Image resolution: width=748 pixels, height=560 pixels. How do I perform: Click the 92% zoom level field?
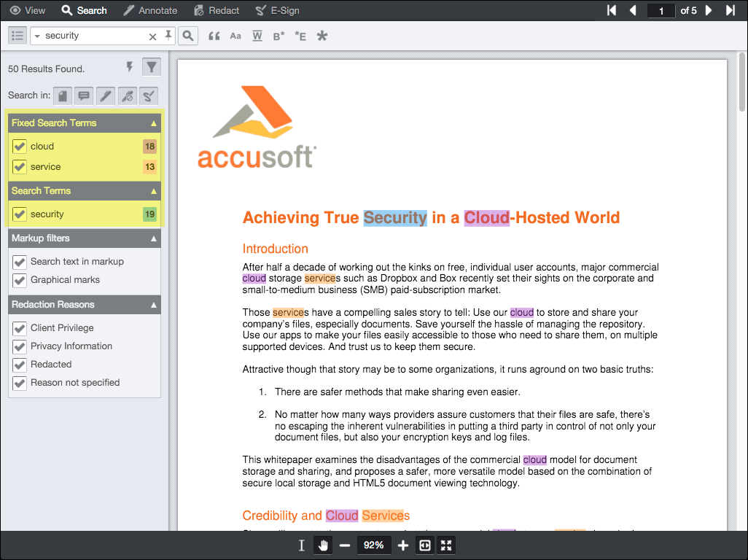click(373, 545)
